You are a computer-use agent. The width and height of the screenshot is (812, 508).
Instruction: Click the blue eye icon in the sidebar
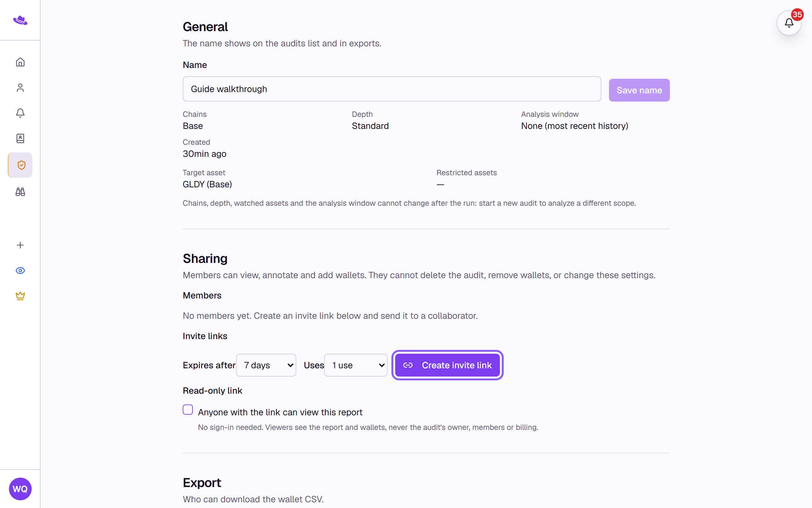click(x=20, y=271)
